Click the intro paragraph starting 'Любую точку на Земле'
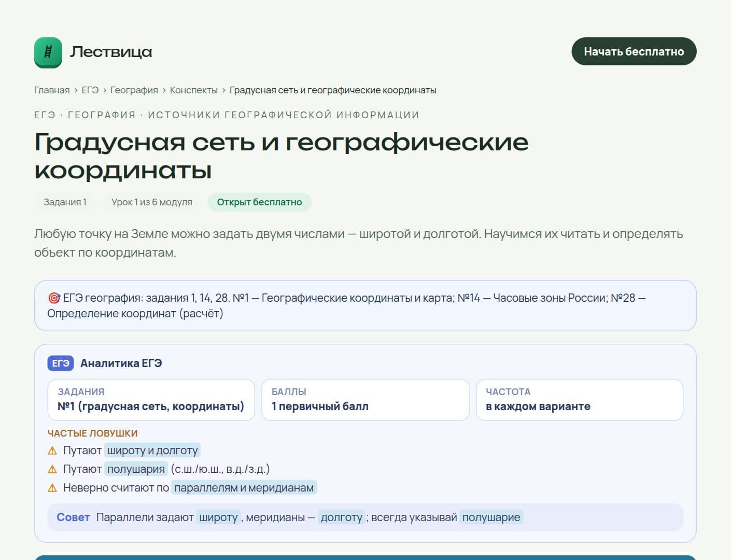731x560 pixels. click(x=359, y=243)
